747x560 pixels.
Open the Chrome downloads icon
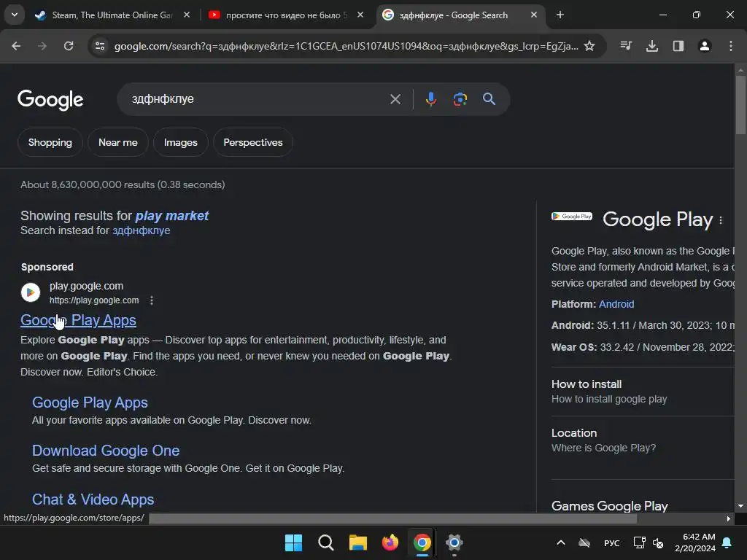652,46
